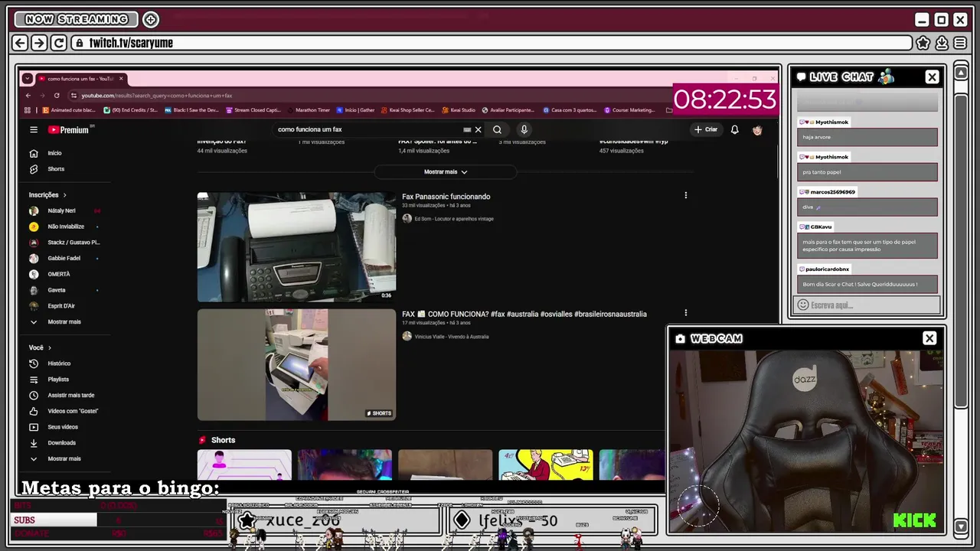The width and height of the screenshot is (980, 551).
Task: Click overlay browser forward arrow button
Action: 39,43
